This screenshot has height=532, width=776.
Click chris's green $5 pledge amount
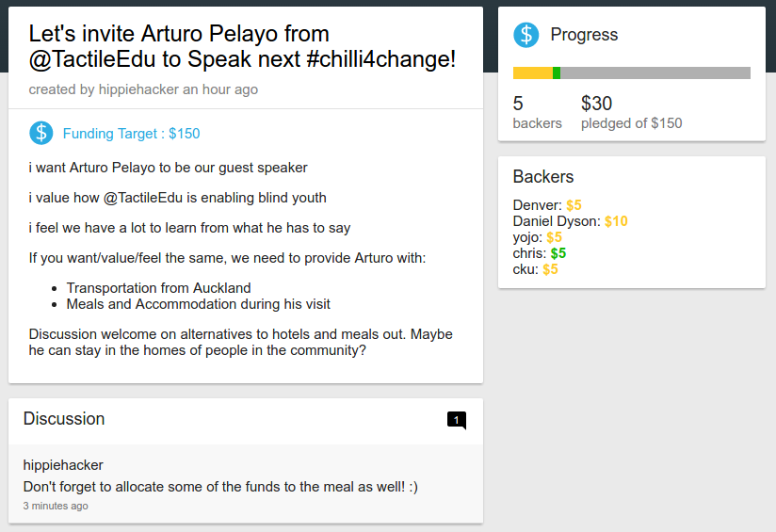click(558, 253)
